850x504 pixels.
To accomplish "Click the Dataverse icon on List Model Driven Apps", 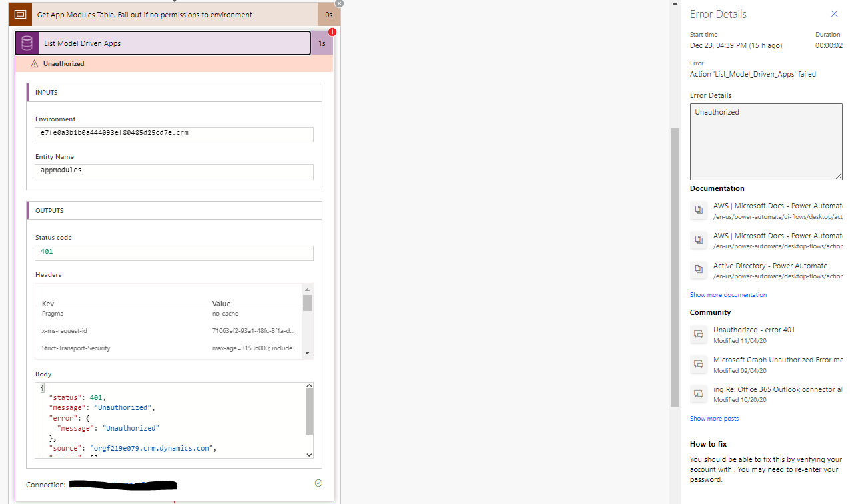I will coord(25,43).
